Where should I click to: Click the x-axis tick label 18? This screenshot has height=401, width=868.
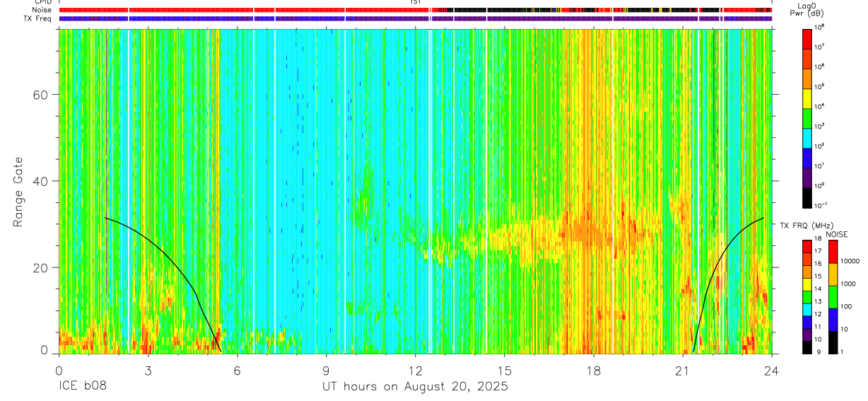tap(593, 370)
